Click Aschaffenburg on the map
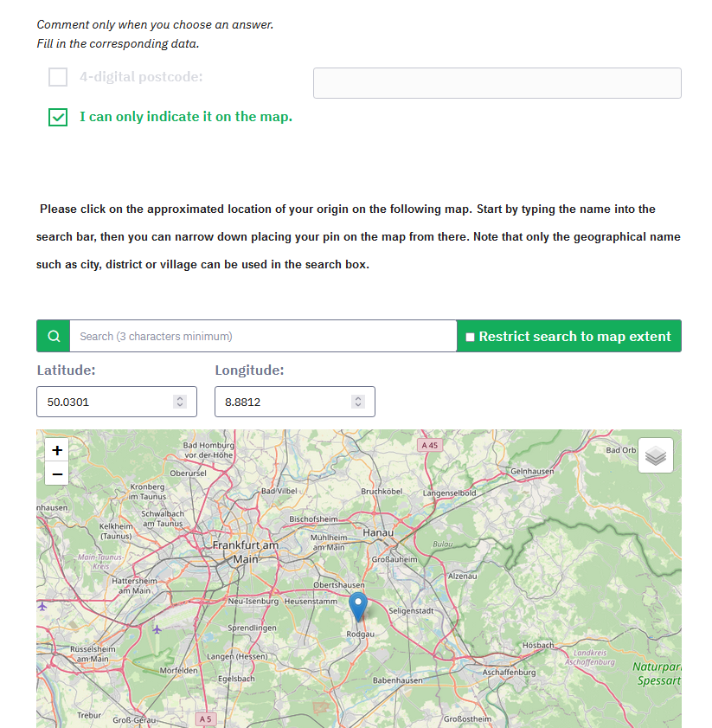Viewport: 712px width, 728px height. click(510, 672)
